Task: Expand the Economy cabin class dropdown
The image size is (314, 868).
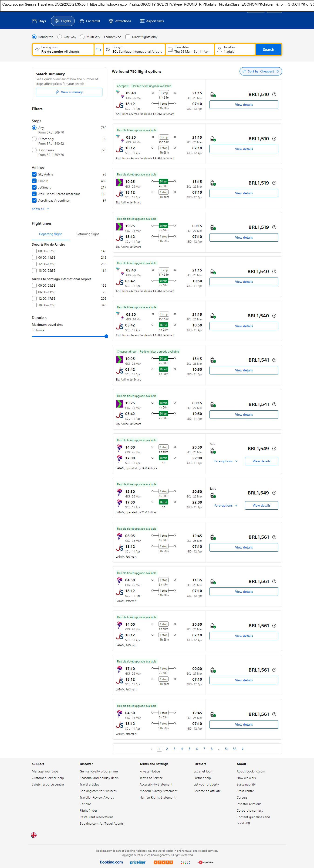Action: (x=112, y=37)
